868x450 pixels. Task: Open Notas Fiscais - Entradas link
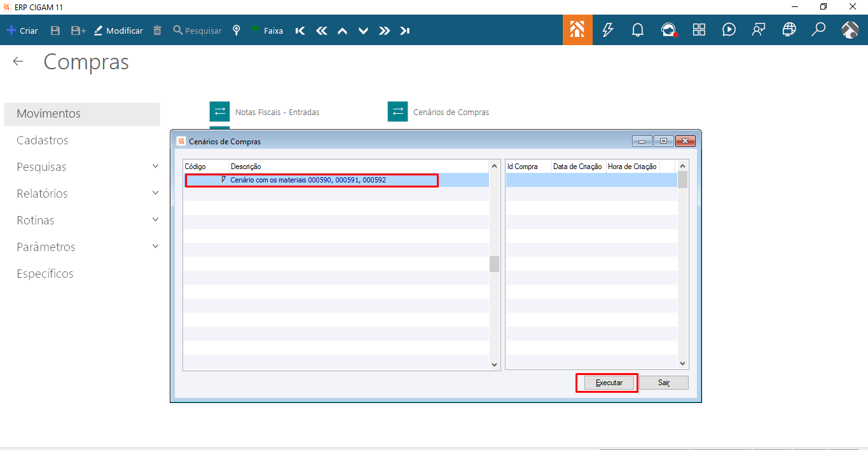tap(277, 112)
